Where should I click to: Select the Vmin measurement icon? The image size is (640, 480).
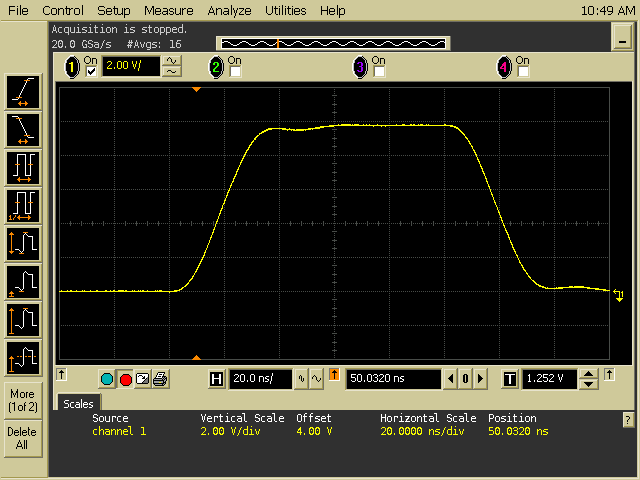pos(23,282)
